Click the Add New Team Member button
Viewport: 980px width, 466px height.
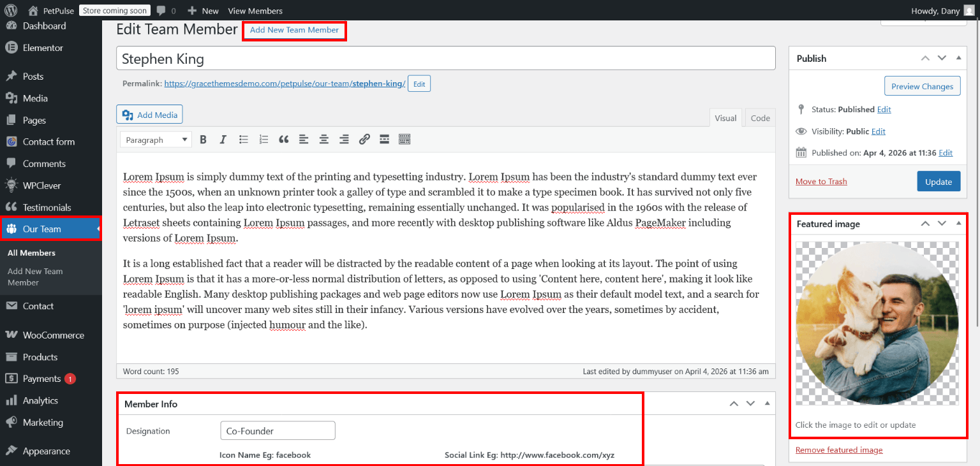pos(294,30)
